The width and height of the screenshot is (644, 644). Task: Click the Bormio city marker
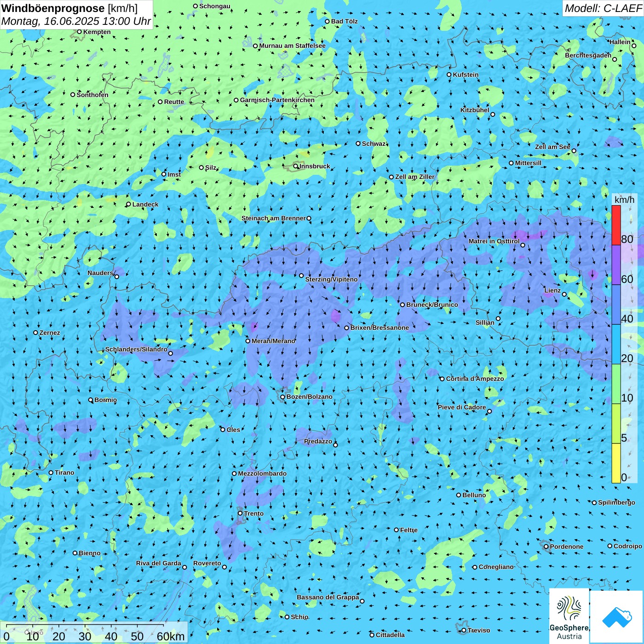pyautogui.click(x=91, y=400)
